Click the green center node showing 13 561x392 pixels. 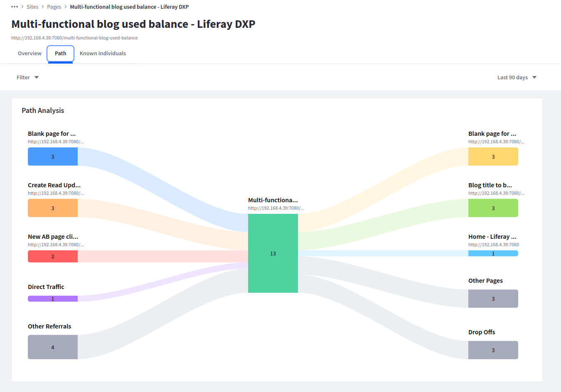click(x=273, y=253)
